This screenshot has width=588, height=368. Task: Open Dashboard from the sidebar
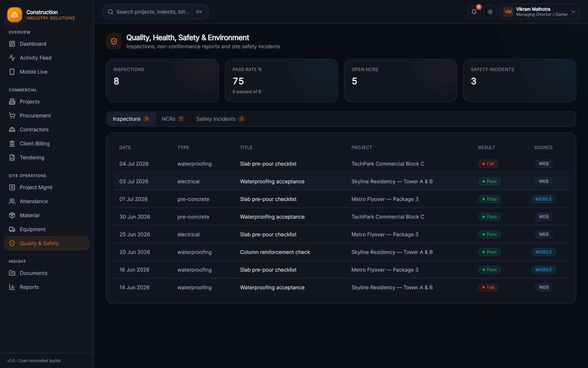pyautogui.click(x=47, y=44)
